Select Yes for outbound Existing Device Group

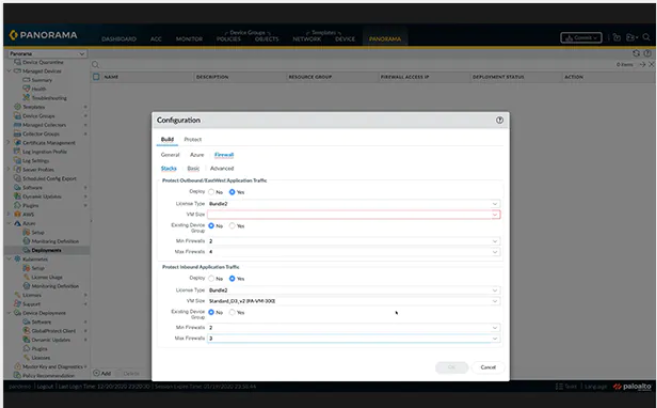pyautogui.click(x=232, y=226)
